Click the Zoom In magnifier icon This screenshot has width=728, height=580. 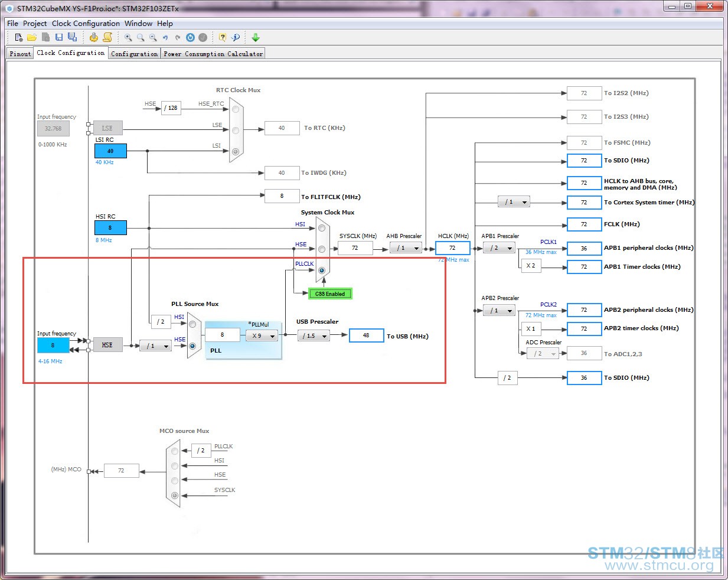pos(128,37)
